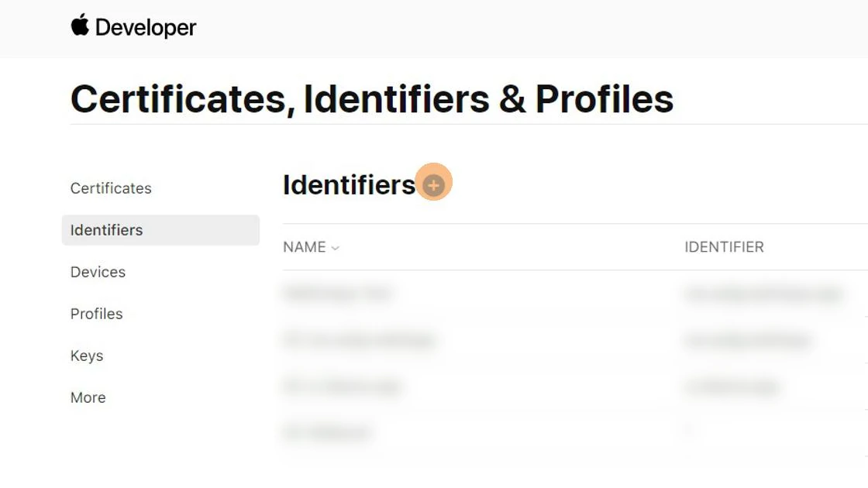
Task: Click the Identifiers page heading
Action: click(x=348, y=184)
